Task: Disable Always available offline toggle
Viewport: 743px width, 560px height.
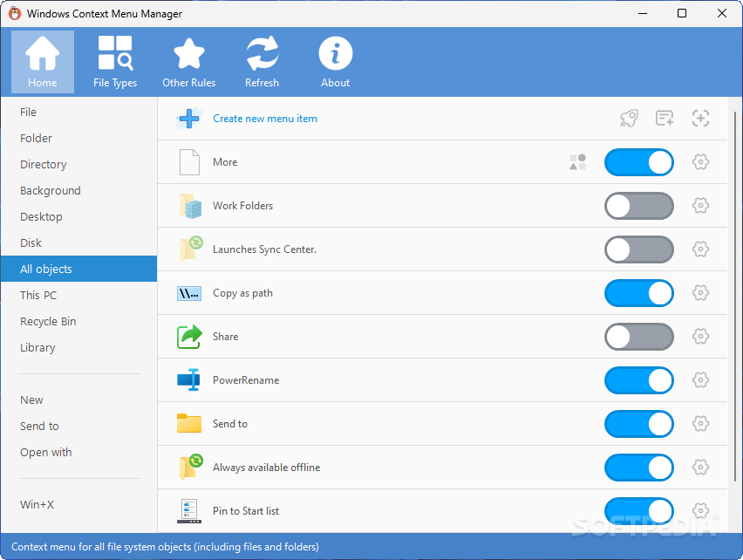Action: click(638, 468)
